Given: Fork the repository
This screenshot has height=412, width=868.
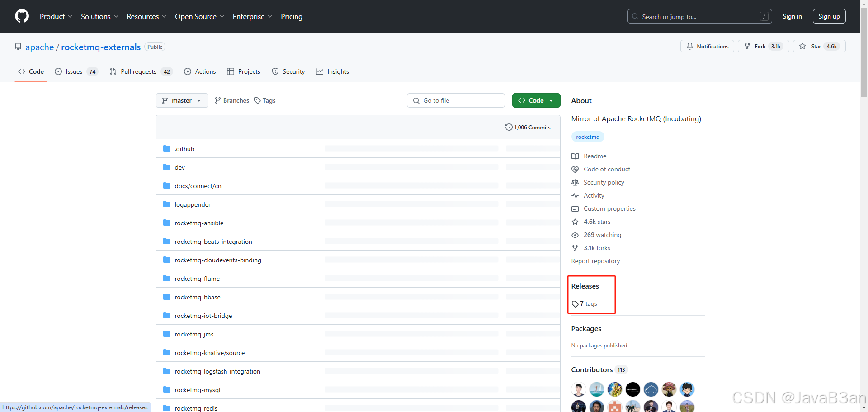Looking at the screenshot, I should click(763, 46).
